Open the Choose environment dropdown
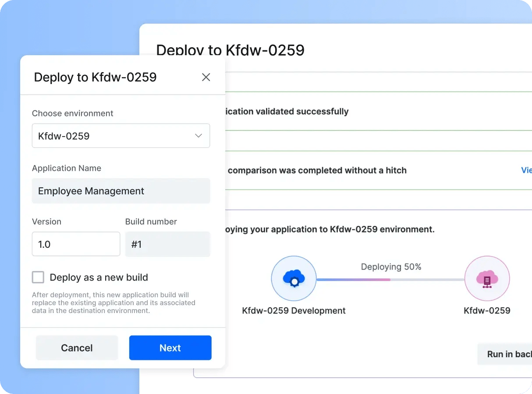Image resolution: width=532 pixels, height=394 pixels. click(x=121, y=136)
